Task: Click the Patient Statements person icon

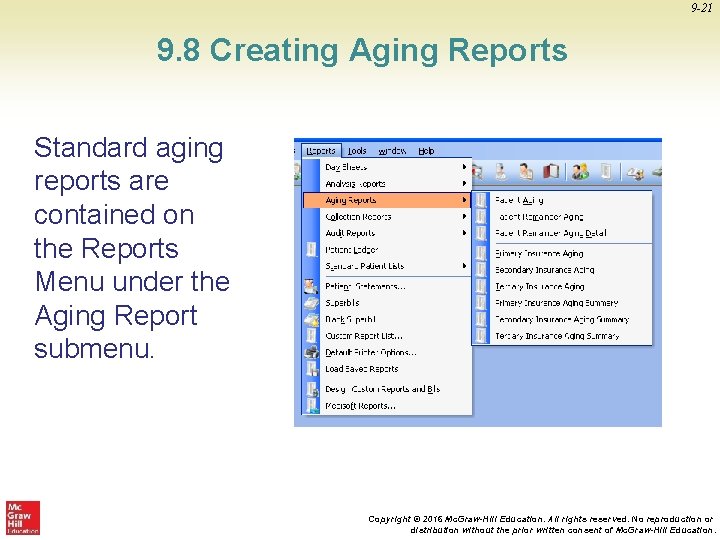Action: (311, 286)
